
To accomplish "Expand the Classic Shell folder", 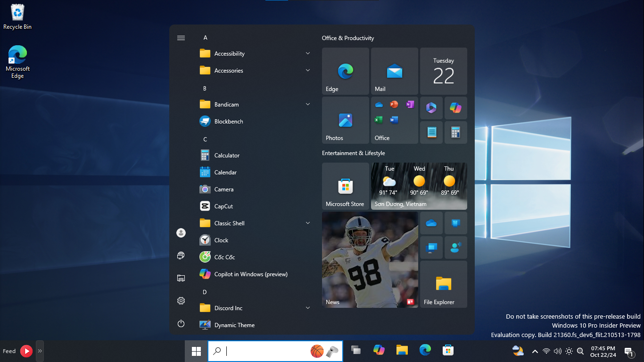I will click(x=256, y=223).
